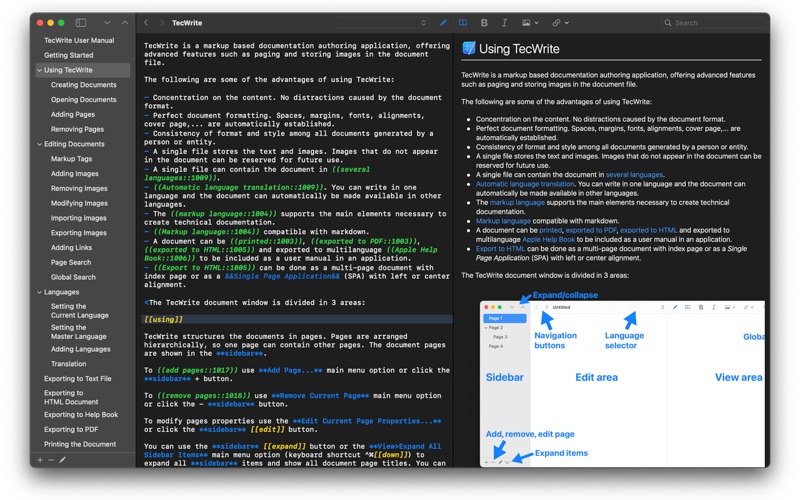800x500 pixels.
Task: Select the Getting Started page
Action: 68,55
